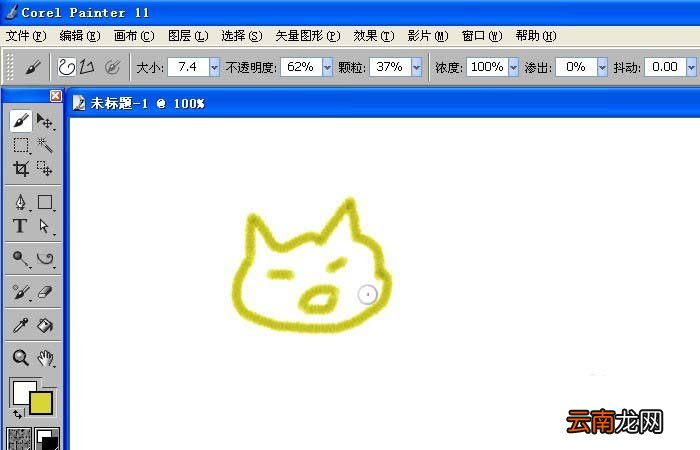Toggle the Align to Path option
700x450 pixels.
[x=112, y=67]
